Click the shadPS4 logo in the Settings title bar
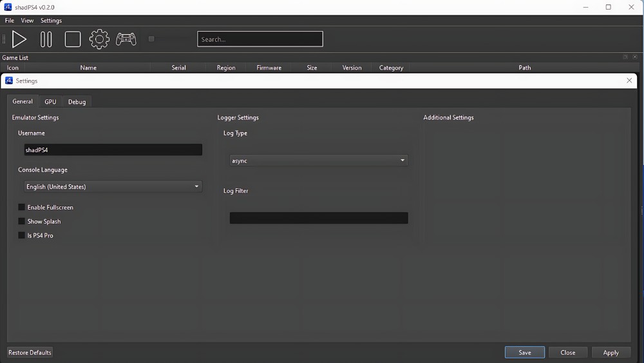This screenshot has height=363, width=644. [x=9, y=81]
